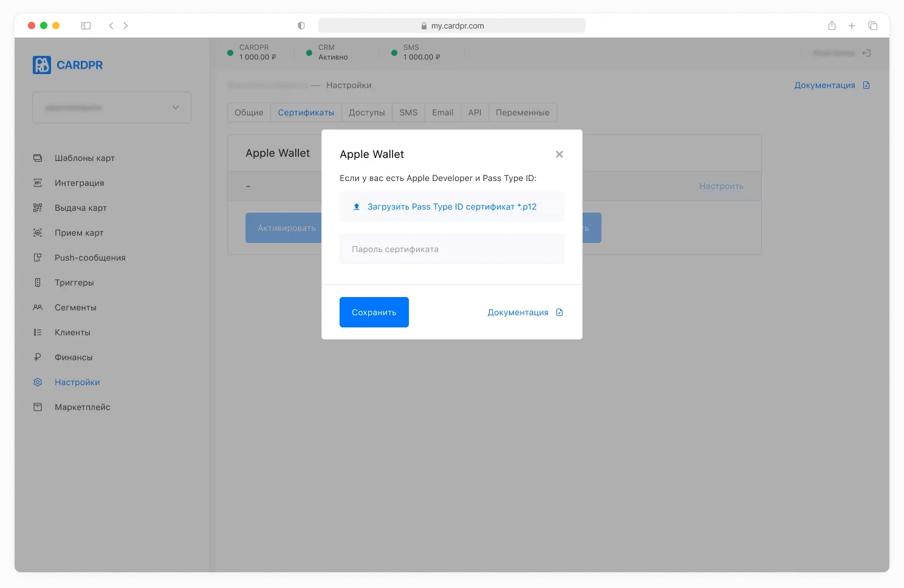Open Триггеры menu item

click(x=74, y=282)
